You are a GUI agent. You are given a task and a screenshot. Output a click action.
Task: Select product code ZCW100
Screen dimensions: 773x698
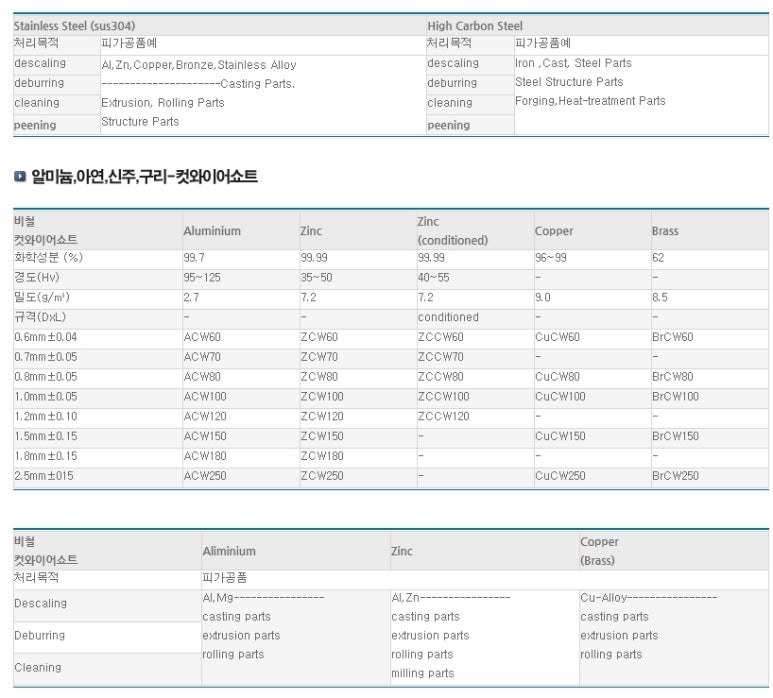point(322,396)
